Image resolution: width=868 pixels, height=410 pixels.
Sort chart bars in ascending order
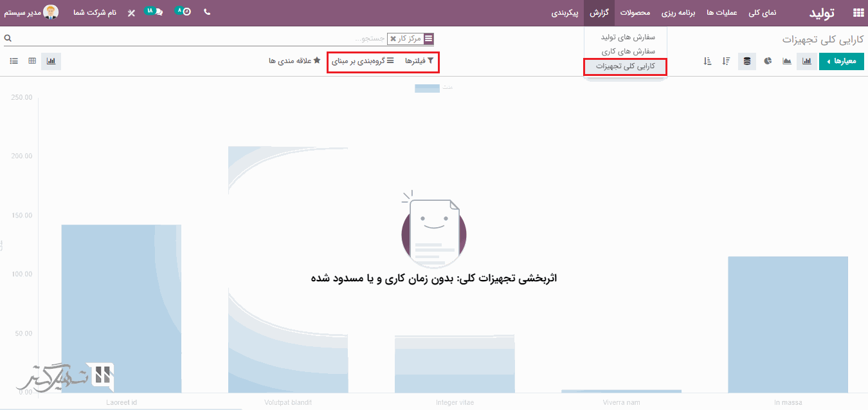[x=707, y=61]
